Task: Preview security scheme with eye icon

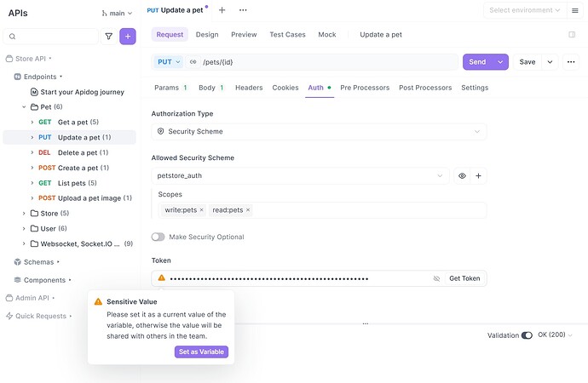Action: click(x=462, y=176)
